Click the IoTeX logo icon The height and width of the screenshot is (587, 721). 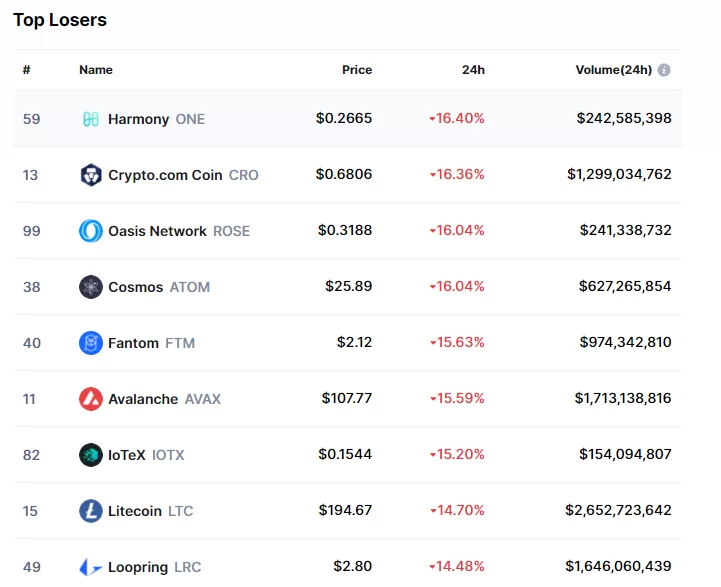click(91, 455)
